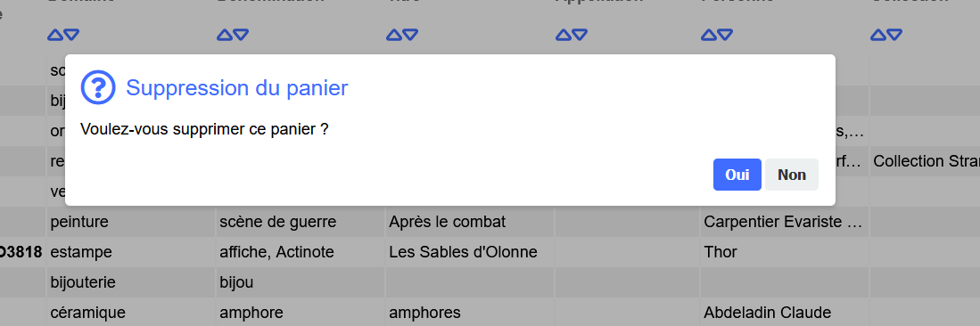The width and height of the screenshot is (980, 326).
Task: Click the 'Carpentier Evariste' cell
Action: click(785, 222)
